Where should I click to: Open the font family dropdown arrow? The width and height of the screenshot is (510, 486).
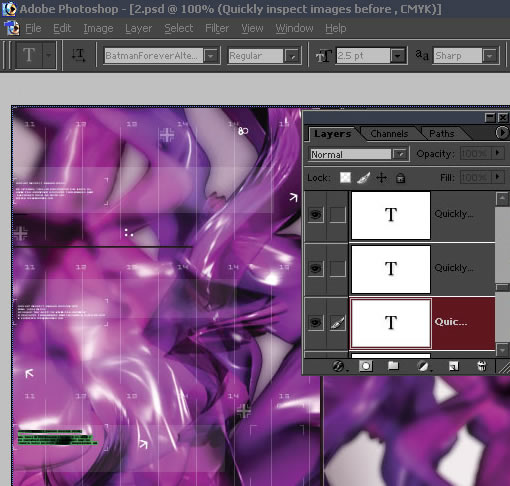click(x=211, y=56)
